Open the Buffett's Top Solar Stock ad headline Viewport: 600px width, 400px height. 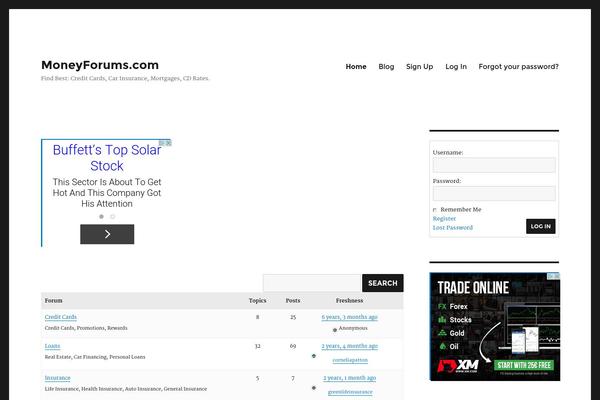[107, 158]
